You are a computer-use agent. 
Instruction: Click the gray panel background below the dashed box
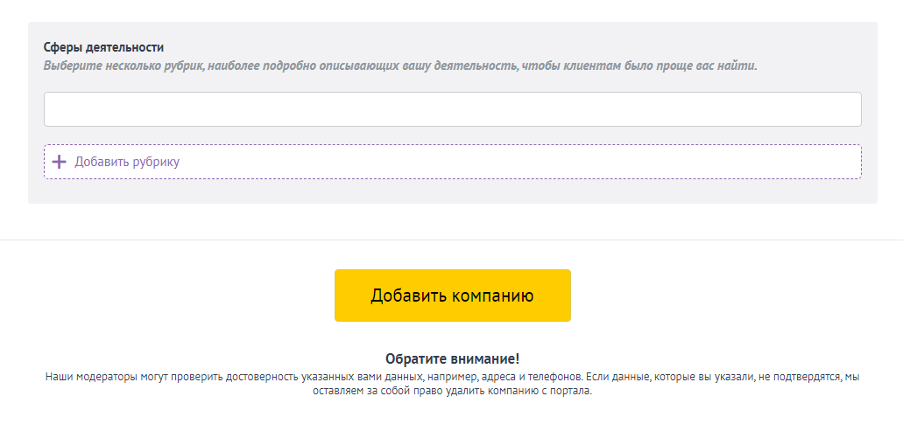point(452,192)
